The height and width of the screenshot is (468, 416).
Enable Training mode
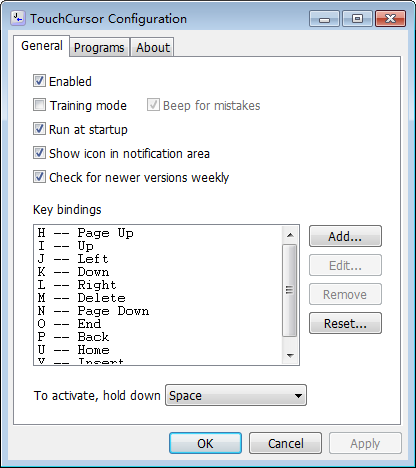click(39, 105)
